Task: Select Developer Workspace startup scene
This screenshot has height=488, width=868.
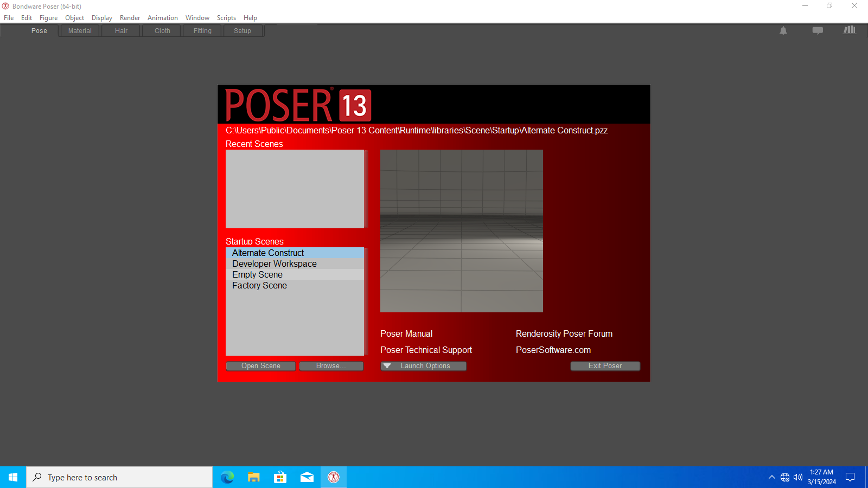Action: pos(295,264)
